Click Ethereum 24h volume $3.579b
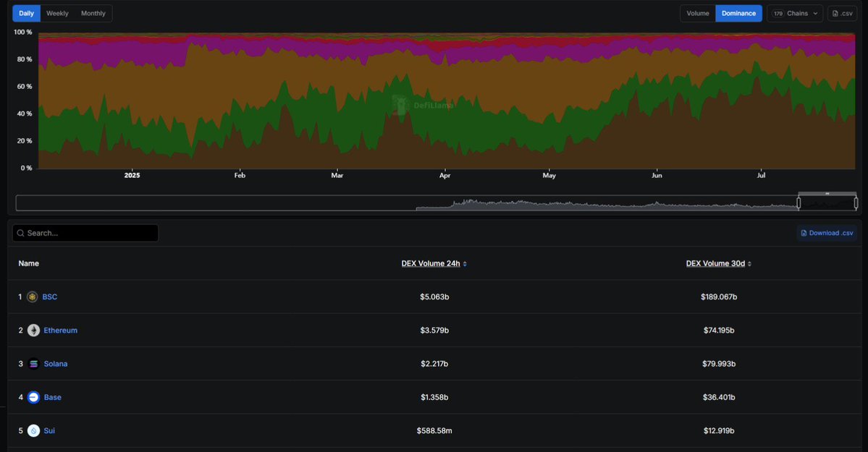The image size is (868, 452). pyautogui.click(x=434, y=331)
